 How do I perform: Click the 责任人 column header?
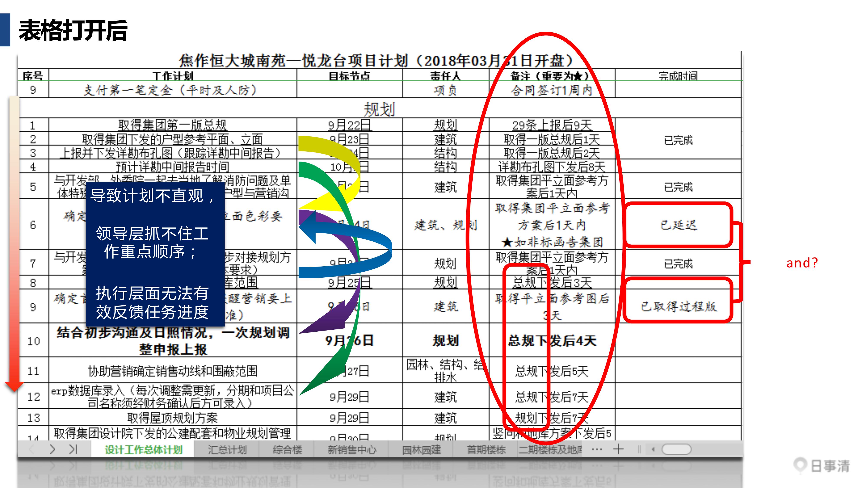[x=446, y=75]
